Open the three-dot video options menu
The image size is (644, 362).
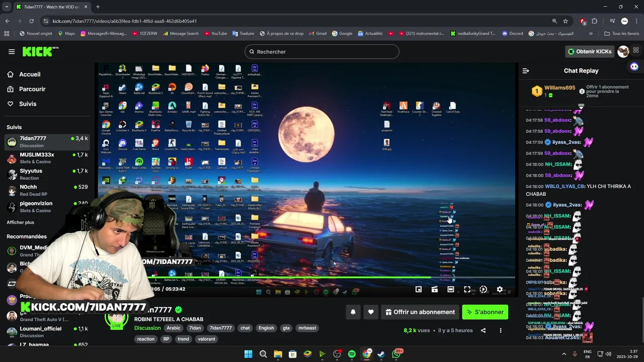click(500, 330)
